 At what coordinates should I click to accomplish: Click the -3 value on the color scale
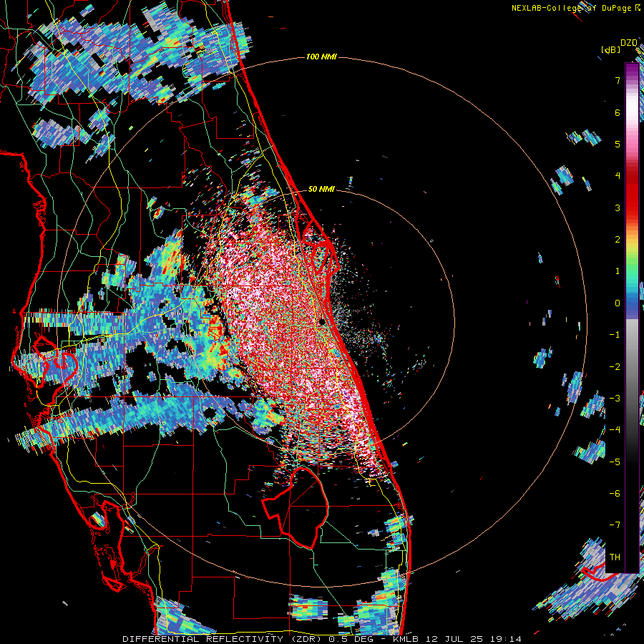pos(615,399)
